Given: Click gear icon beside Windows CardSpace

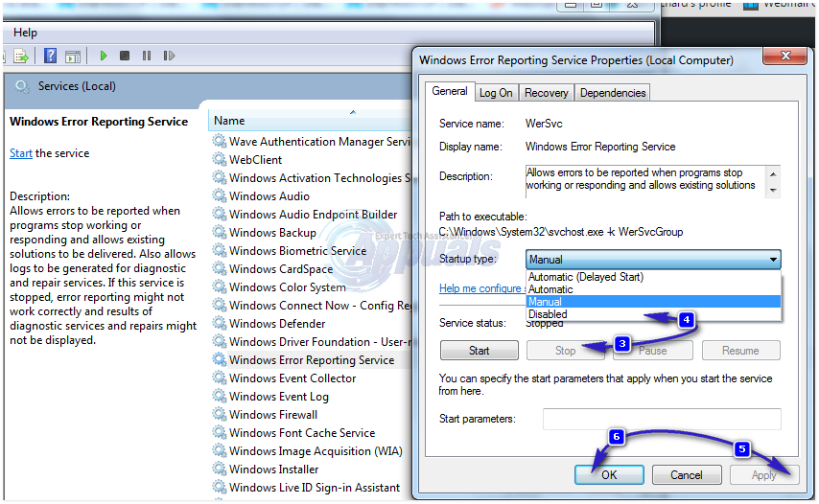Looking at the screenshot, I should pyautogui.click(x=220, y=268).
